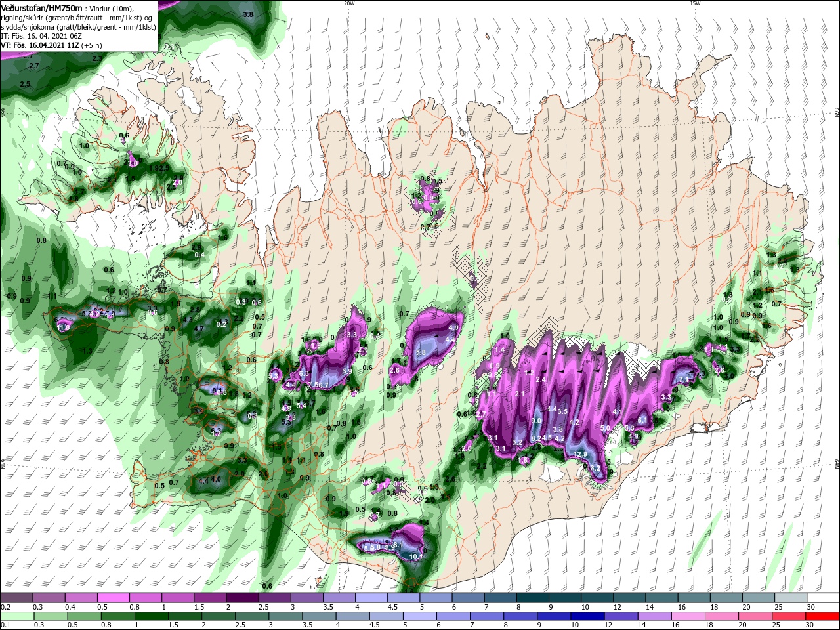Screen dimensions: 840x630
Task: Click the 12.9 precipitation value on the map
Action: pos(581,454)
